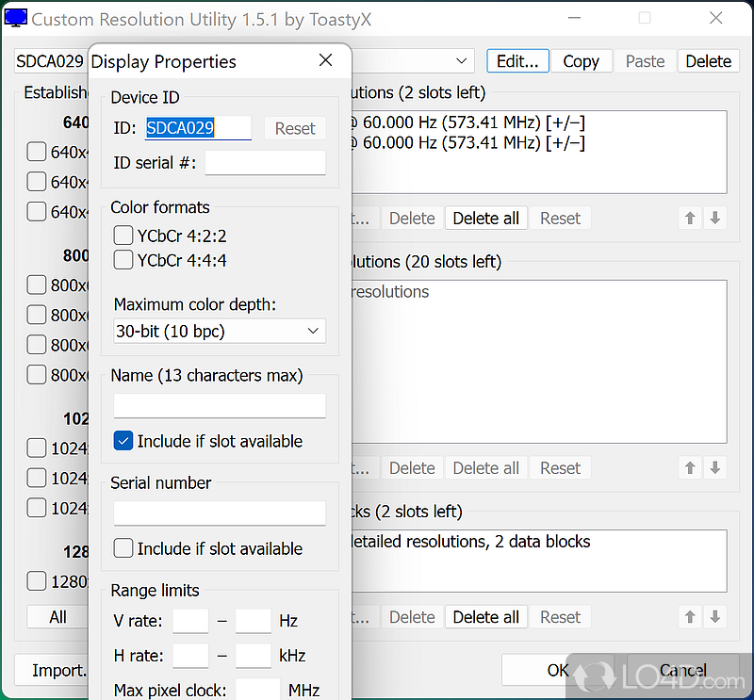Image resolution: width=754 pixels, height=700 pixels.
Task: Click the Device ID Reset button
Action: [295, 128]
